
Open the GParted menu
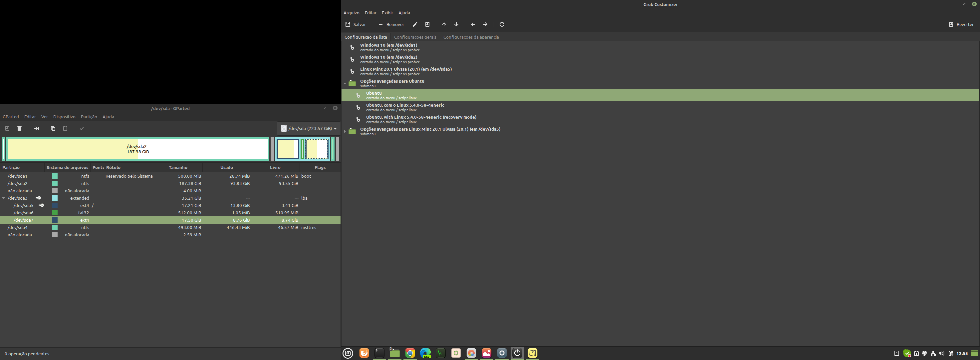pyautogui.click(x=11, y=117)
